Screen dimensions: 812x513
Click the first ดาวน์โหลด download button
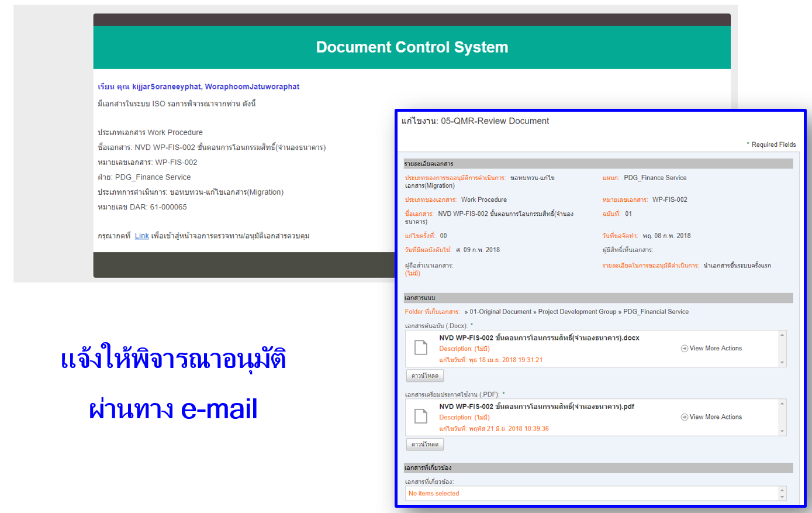coord(424,375)
